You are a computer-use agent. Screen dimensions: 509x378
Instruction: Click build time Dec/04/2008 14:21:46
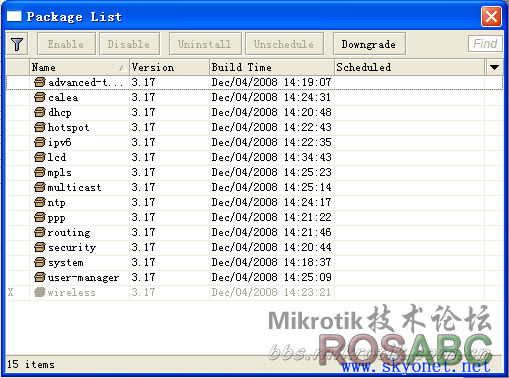pyautogui.click(x=271, y=232)
